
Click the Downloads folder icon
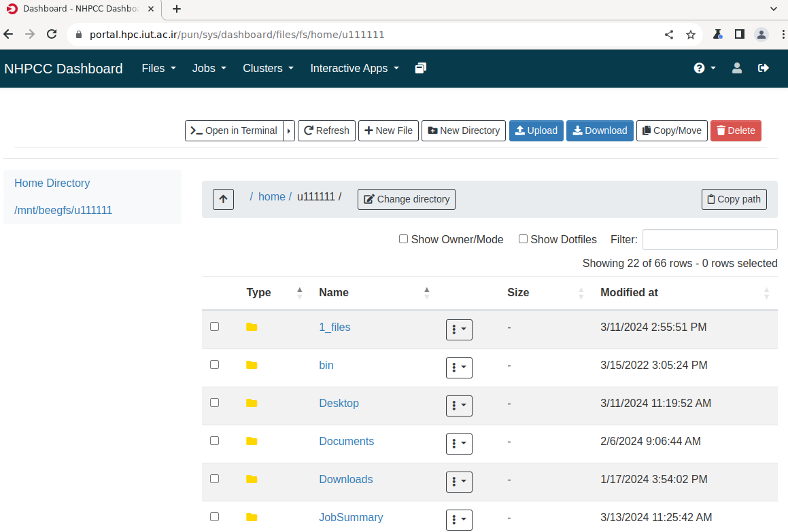(x=252, y=479)
